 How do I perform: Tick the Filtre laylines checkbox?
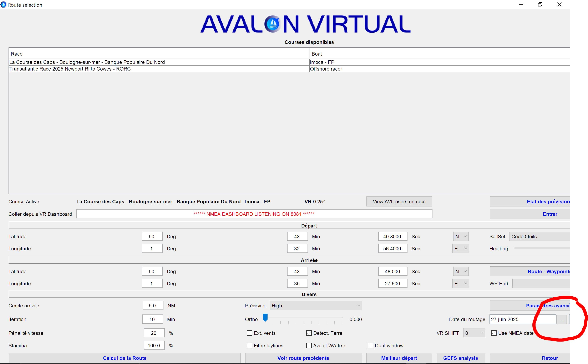pyautogui.click(x=249, y=345)
